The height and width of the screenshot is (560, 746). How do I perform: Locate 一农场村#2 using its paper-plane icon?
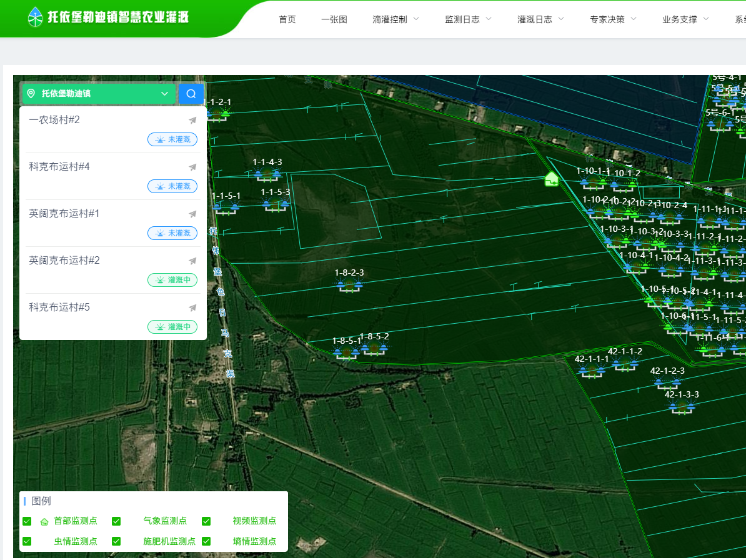click(x=192, y=120)
